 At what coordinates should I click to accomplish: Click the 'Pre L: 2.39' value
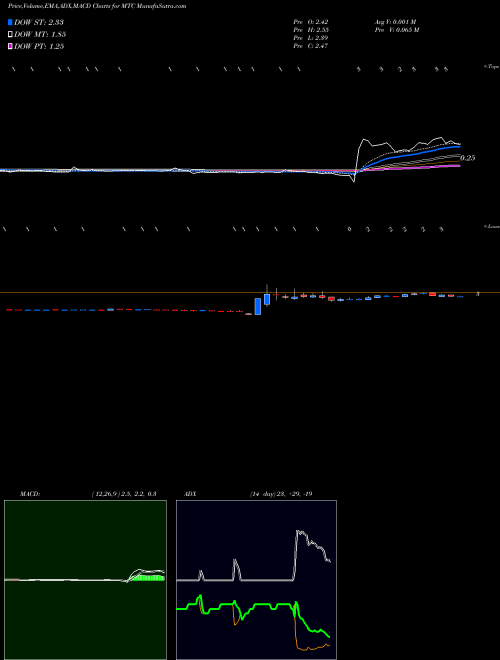coord(311,38)
